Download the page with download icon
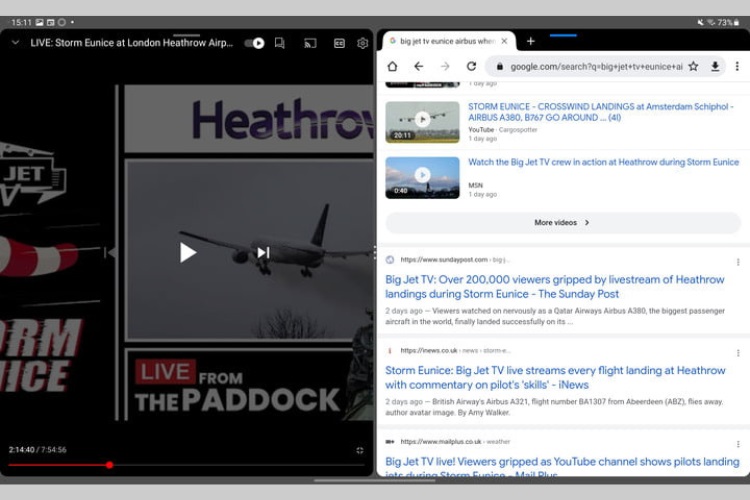This screenshot has height=500, width=750. (x=715, y=67)
